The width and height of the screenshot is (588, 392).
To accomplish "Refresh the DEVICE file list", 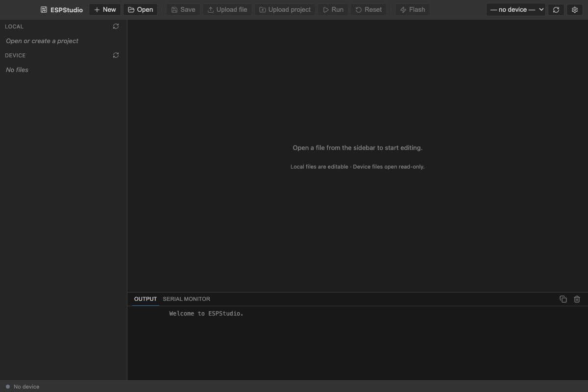I will pos(116,55).
